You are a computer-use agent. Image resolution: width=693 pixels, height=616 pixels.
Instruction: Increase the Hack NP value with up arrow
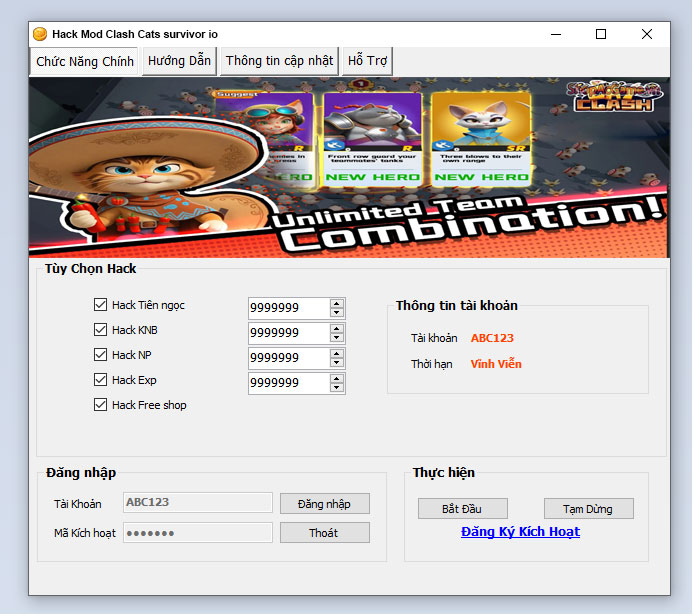(x=337, y=354)
